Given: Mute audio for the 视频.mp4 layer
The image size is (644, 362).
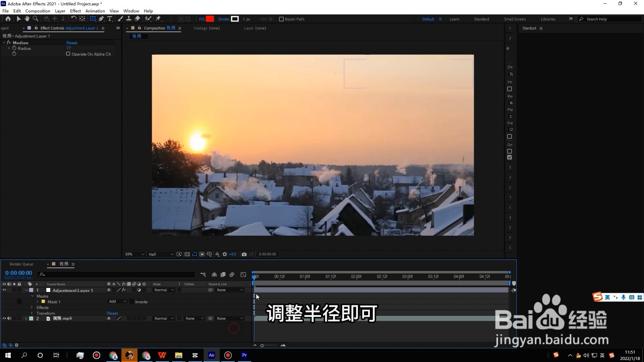Looking at the screenshot, I should (9, 318).
